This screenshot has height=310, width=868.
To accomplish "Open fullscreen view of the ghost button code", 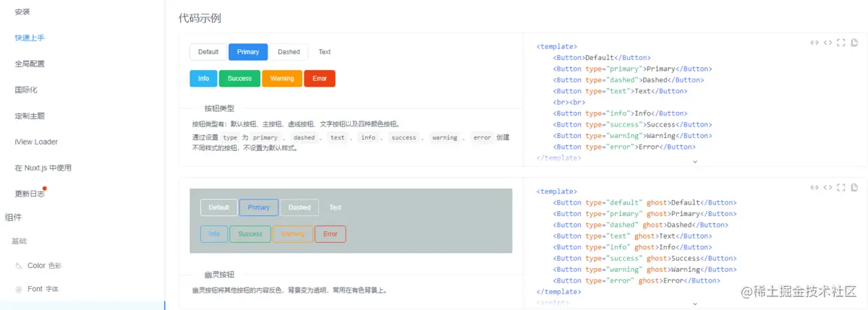I will (841, 188).
